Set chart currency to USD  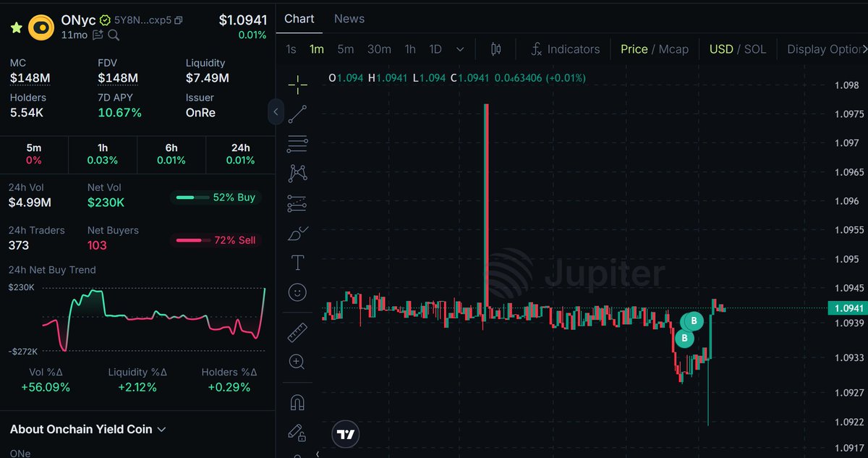(x=721, y=49)
